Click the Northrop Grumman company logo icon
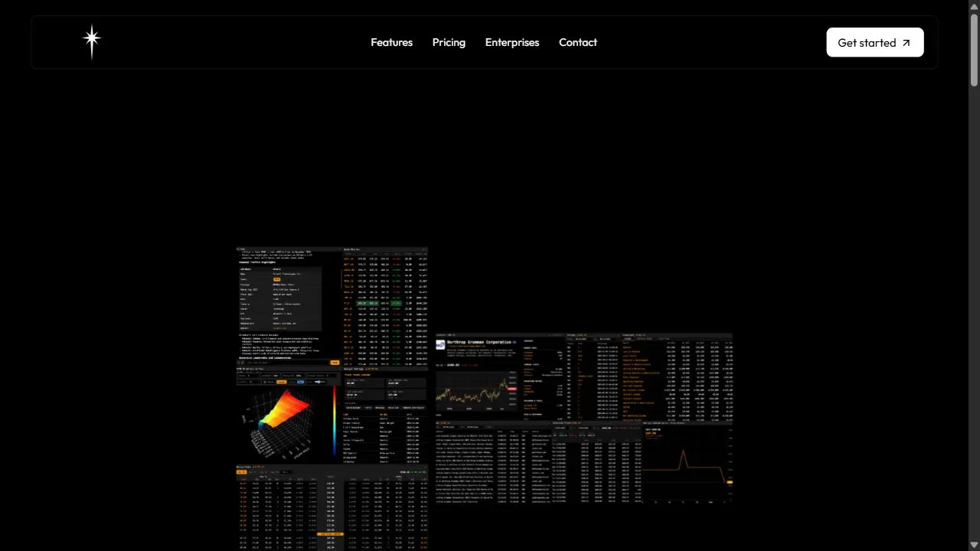The image size is (980, 551). pos(440,344)
